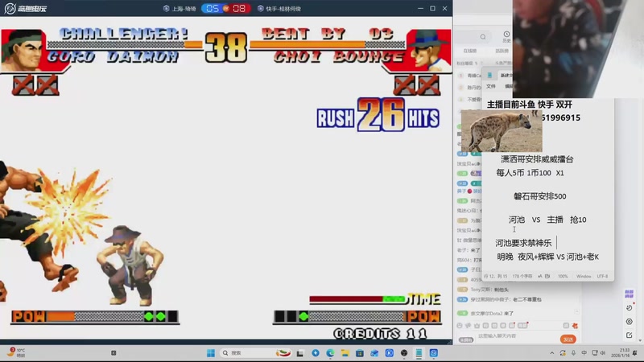Click the red 08 score counter
Viewport: 644px width, 362px height.
click(x=239, y=9)
